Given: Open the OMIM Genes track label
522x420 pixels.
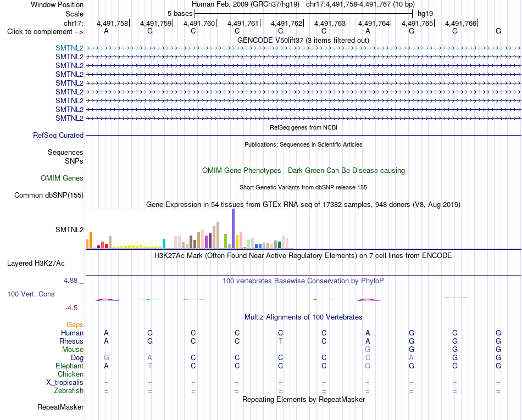Looking at the screenshot, I should (62, 178).
